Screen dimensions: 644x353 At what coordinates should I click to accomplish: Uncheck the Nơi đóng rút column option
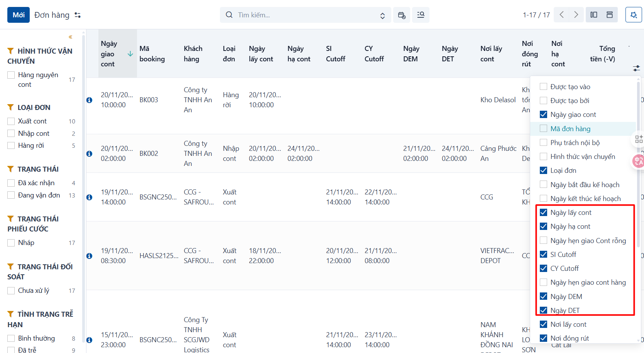tap(543, 338)
